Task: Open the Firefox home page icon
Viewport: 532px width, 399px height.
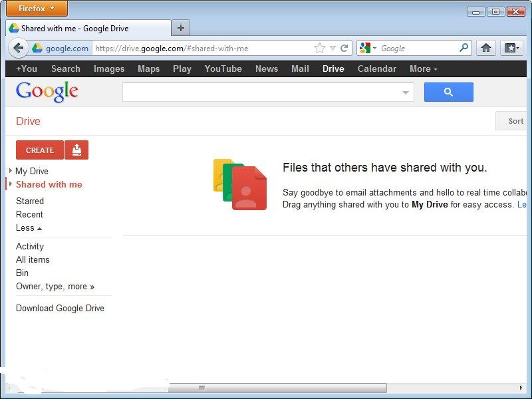Action: 486,48
